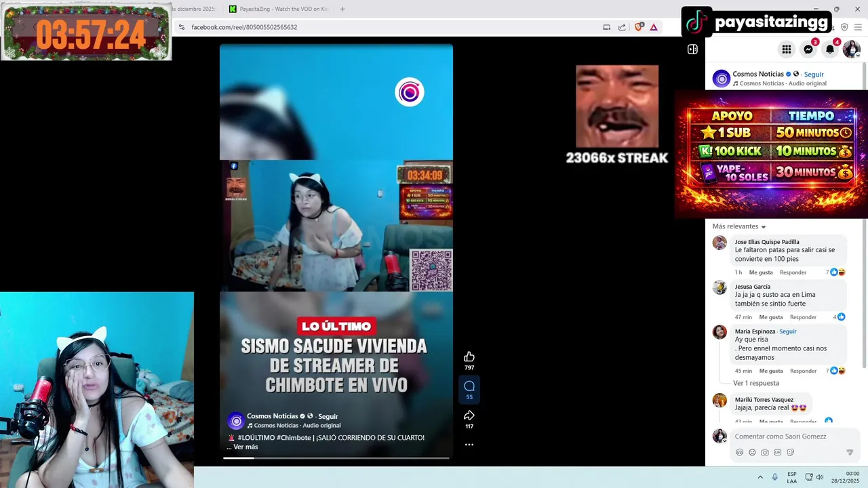
Task: Open the reel three-dots options menu
Action: tap(469, 445)
